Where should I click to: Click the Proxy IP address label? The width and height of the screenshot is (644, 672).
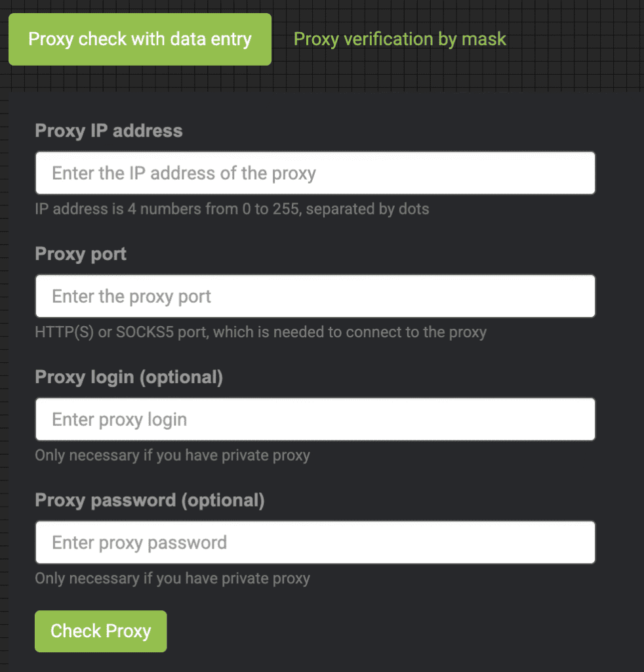108,131
